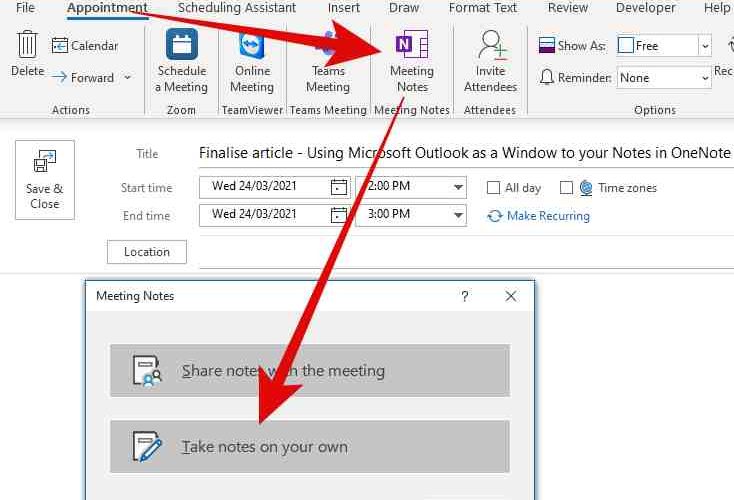
Task: Click the Delete trash can icon
Action: [27, 44]
